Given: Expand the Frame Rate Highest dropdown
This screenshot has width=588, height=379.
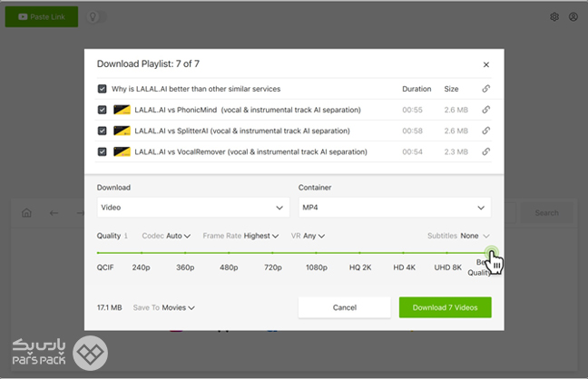Looking at the screenshot, I should click(240, 236).
